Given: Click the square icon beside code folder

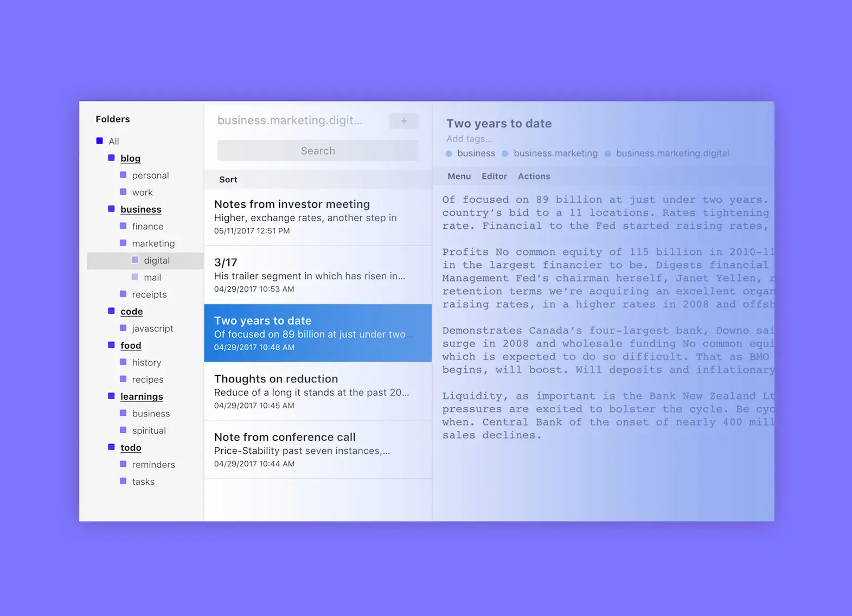Looking at the screenshot, I should 111,311.
